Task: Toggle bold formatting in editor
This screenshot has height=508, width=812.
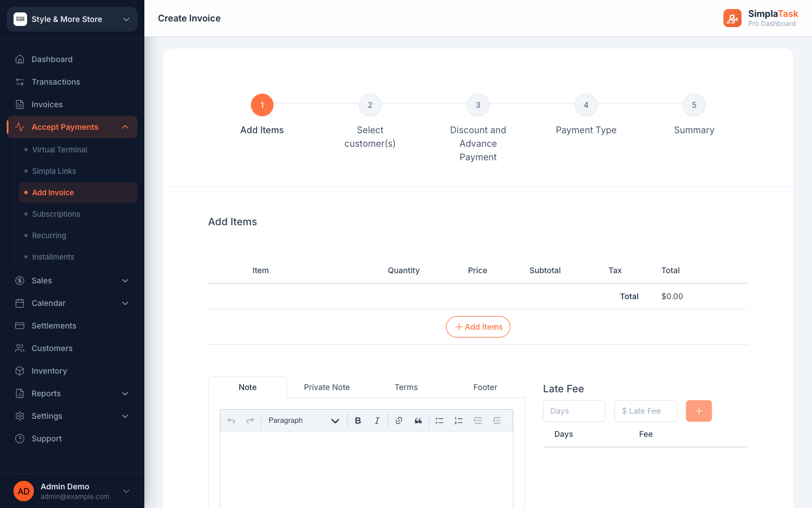Action: tap(358, 421)
